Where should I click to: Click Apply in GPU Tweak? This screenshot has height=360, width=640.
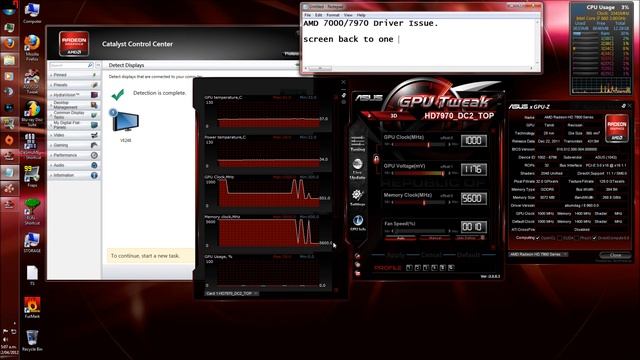coord(395,255)
